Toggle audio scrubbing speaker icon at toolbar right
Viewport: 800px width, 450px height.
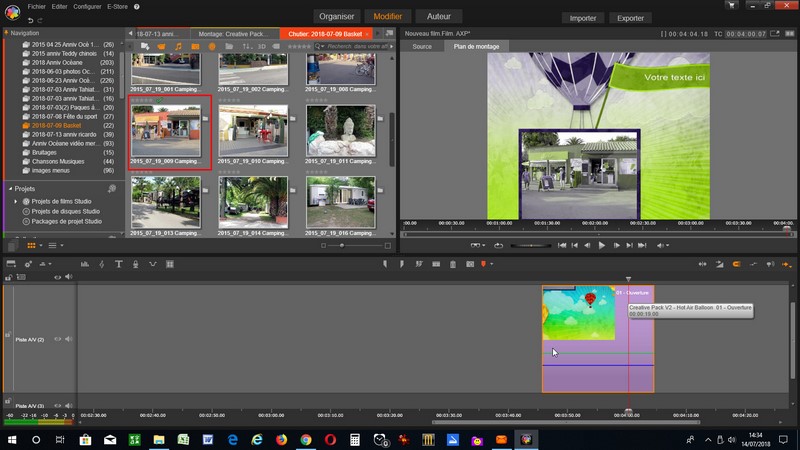tap(770, 264)
